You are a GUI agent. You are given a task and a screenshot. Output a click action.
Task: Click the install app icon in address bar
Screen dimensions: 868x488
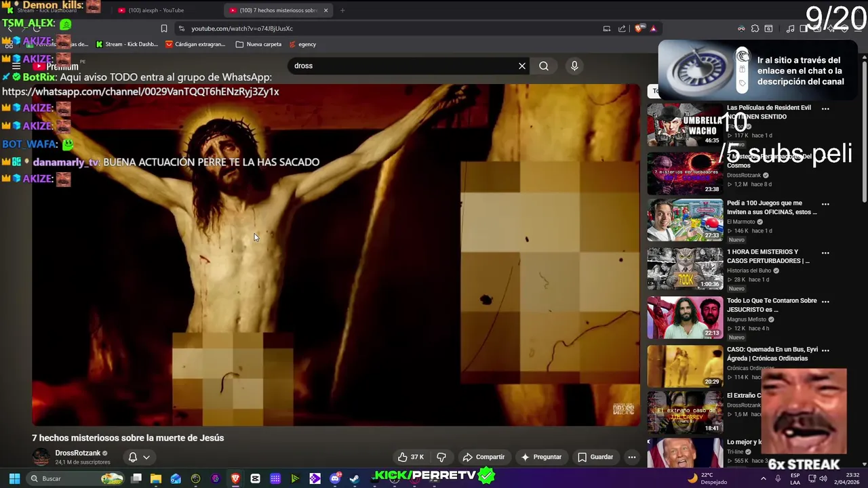pyautogui.click(x=607, y=28)
